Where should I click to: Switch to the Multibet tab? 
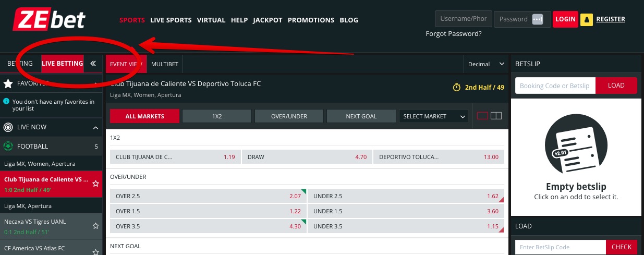(x=165, y=64)
